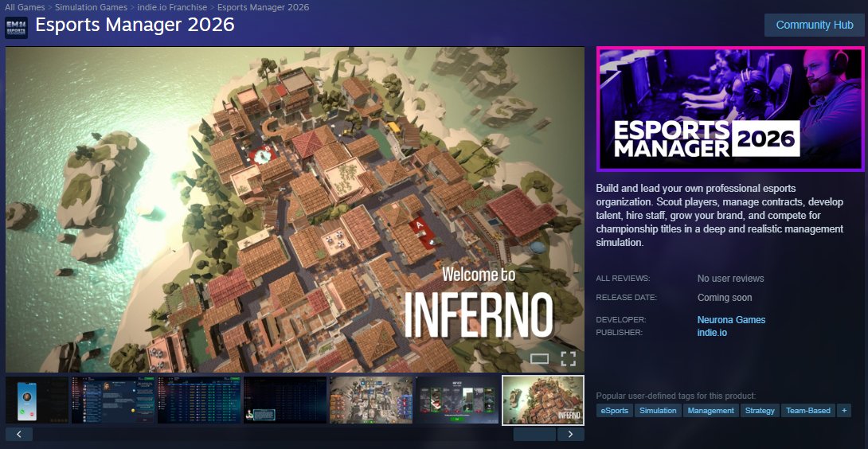Click the 'PUBLISHER:' label
The image size is (868, 449).
tap(620, 333)
